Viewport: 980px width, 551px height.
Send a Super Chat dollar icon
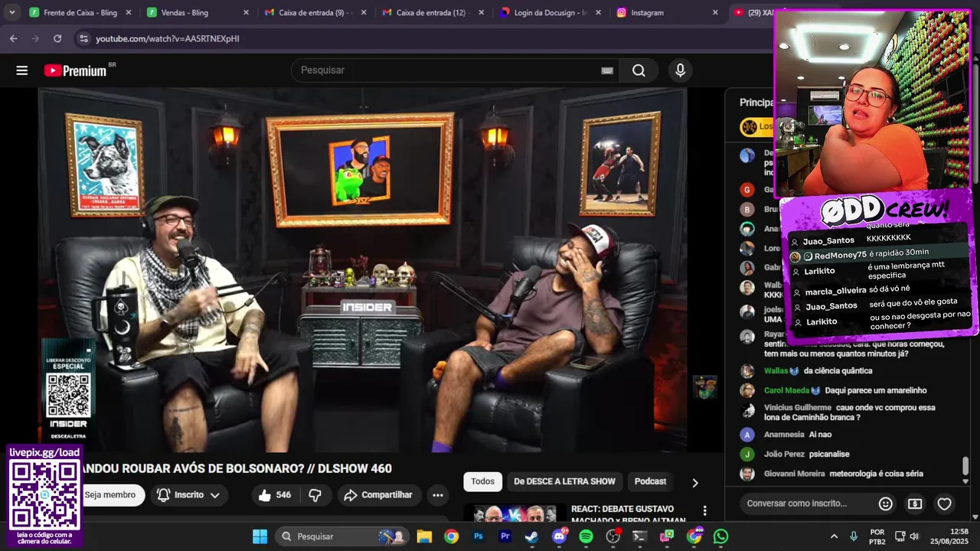click(x=915, y=504)
